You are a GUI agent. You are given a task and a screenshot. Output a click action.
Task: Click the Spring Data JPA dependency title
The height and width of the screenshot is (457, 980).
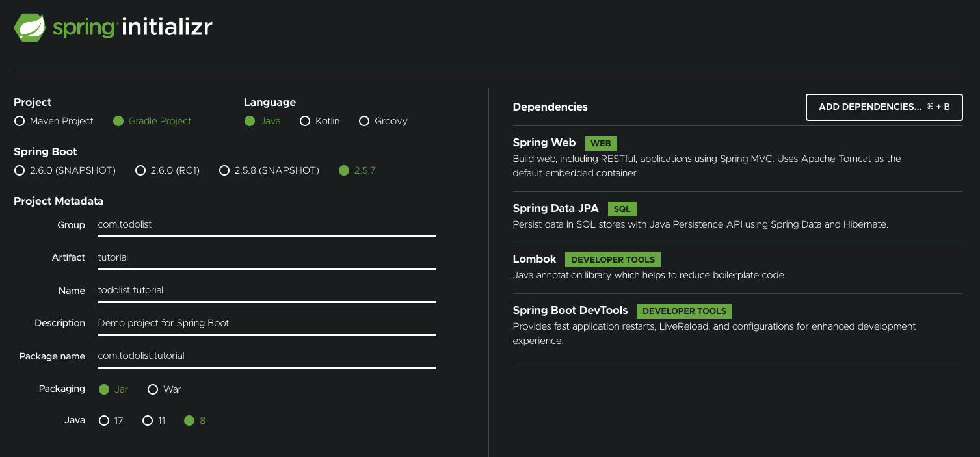coord(556,209)
